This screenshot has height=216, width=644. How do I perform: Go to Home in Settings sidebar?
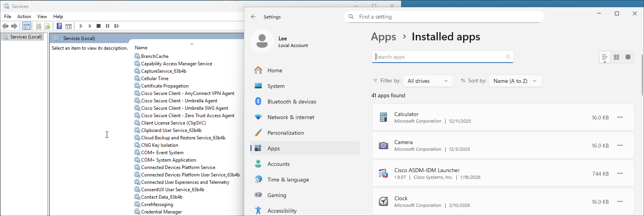click(305, 70)
